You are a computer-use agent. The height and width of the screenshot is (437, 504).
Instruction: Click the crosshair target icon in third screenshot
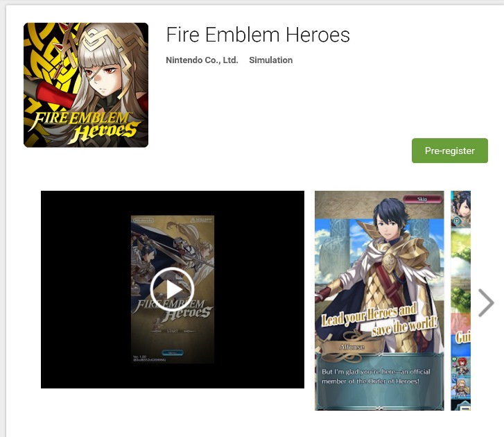click(x=456, y=221)
